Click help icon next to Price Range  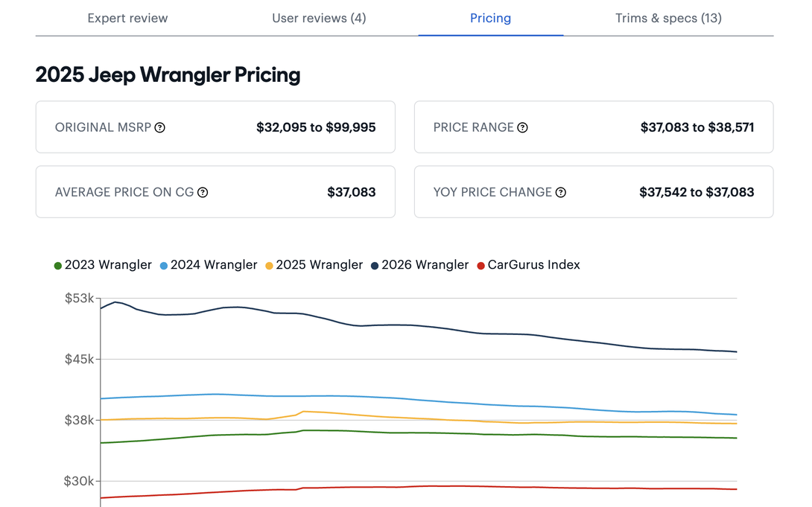pos(522,127)
